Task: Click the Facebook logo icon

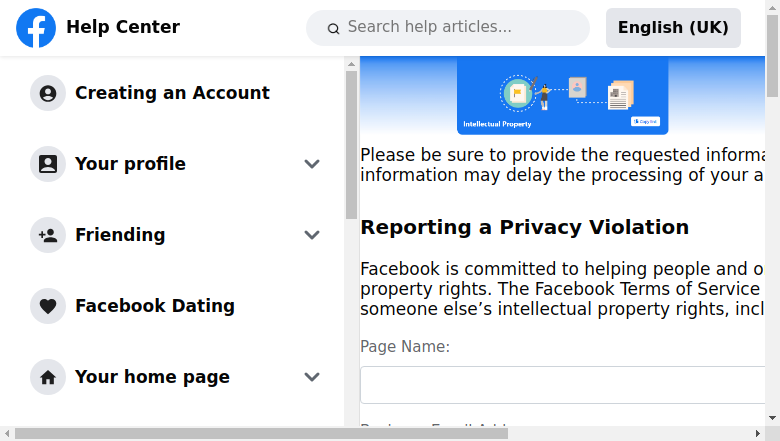Action: pyautogui.click(x=36, y=28)
